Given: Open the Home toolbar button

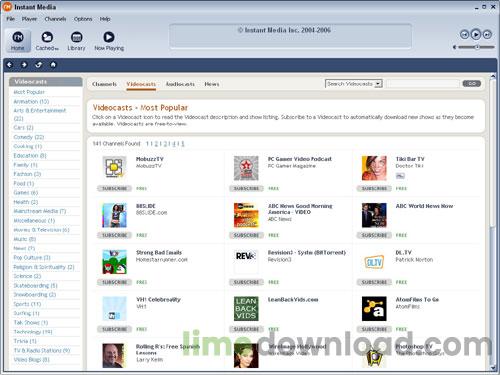Looking at the screenshot, I should [x=18, y=41].
